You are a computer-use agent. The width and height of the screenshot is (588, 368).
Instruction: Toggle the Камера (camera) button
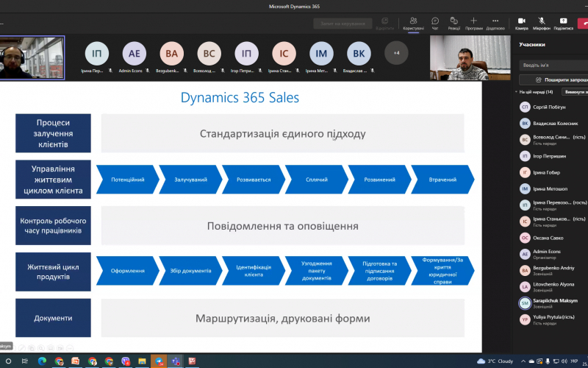[x=522, y=24]
